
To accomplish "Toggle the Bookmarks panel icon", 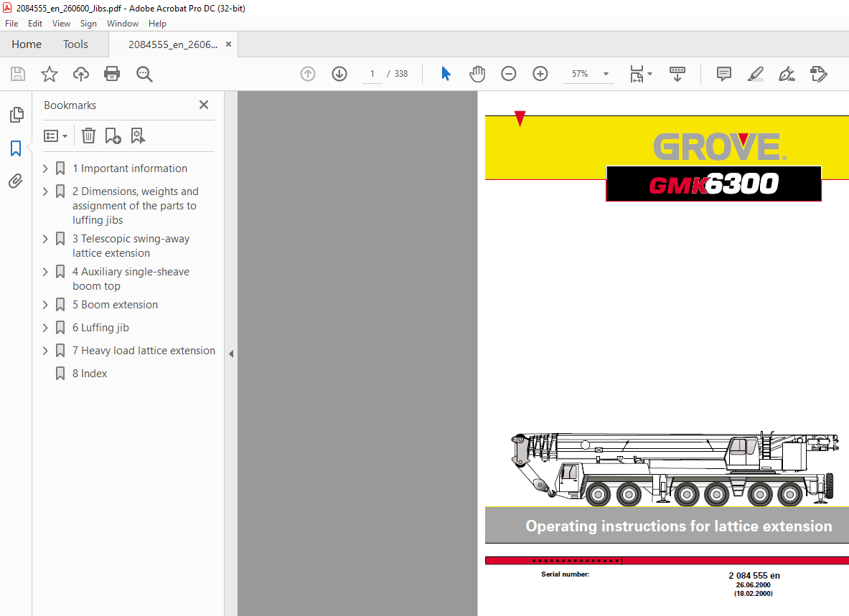I will [16, 148].
